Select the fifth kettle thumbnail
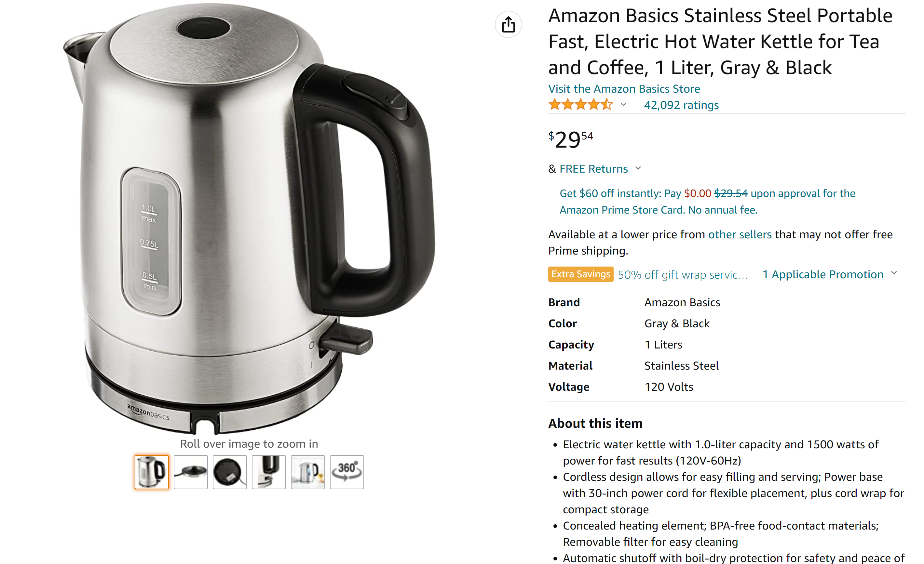This screenshot has width=924, height=564. click(307, 472)
